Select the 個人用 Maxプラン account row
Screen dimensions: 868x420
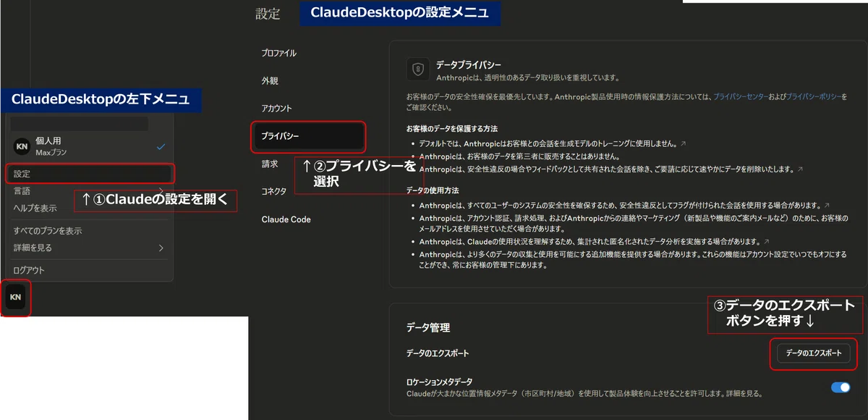pyautogui.click(x=88, y=146)
